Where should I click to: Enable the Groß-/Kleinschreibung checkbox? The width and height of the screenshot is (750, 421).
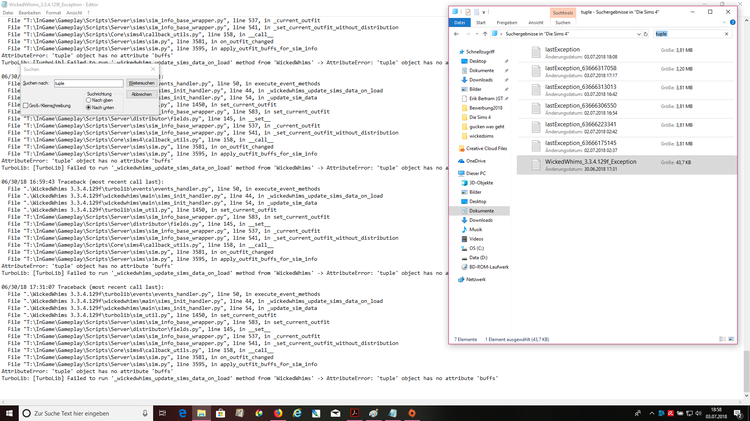(26, 105)
